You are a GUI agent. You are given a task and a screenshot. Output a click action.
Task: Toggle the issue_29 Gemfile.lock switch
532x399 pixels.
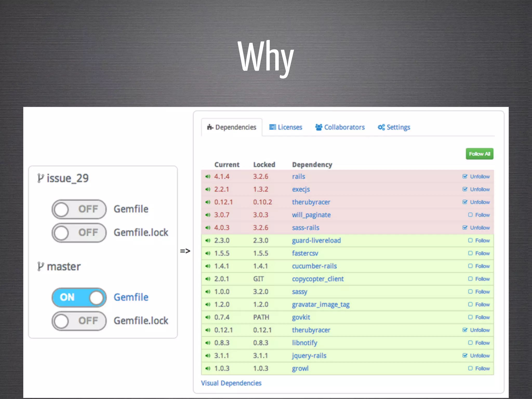tap(79, 232)
